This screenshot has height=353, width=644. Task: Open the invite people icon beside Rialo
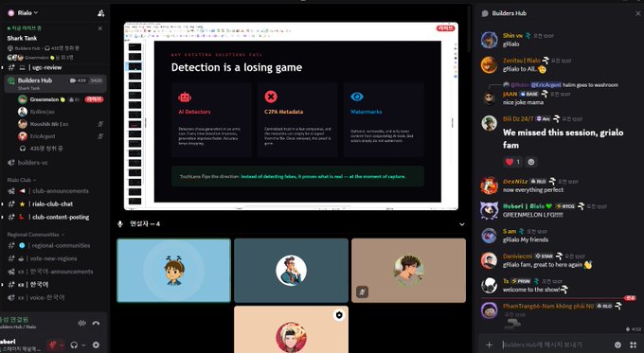[x=100, y=13]
